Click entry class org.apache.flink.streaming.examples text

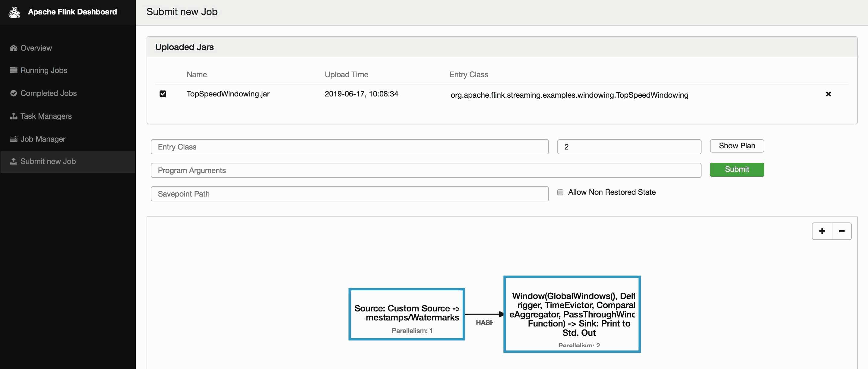pos(569,95)
